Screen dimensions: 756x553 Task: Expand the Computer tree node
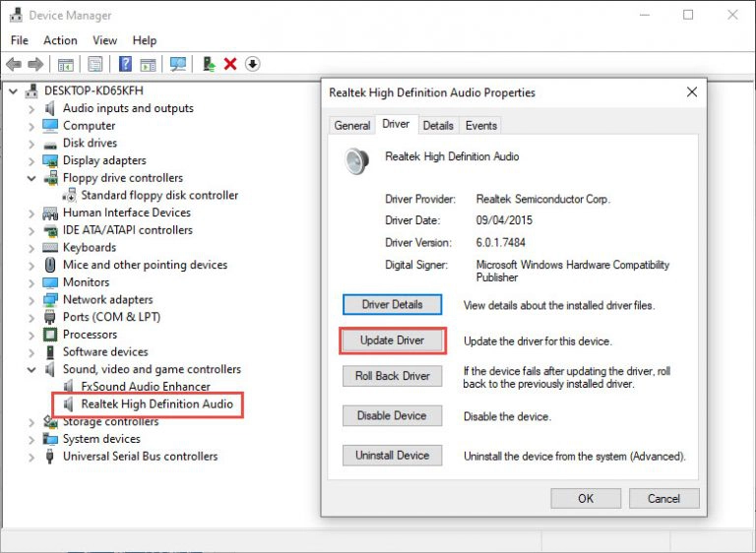click(31, 126)
